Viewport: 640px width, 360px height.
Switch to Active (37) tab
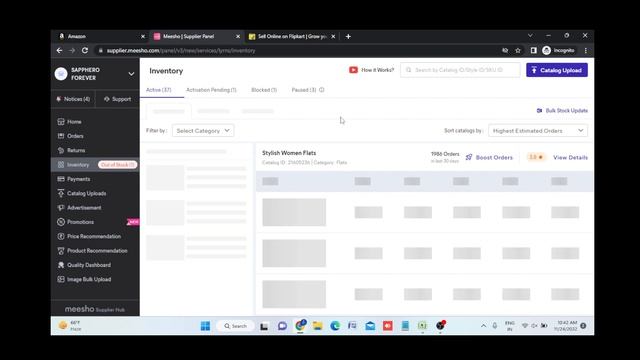pyautogui.click(x=158, y=90)
